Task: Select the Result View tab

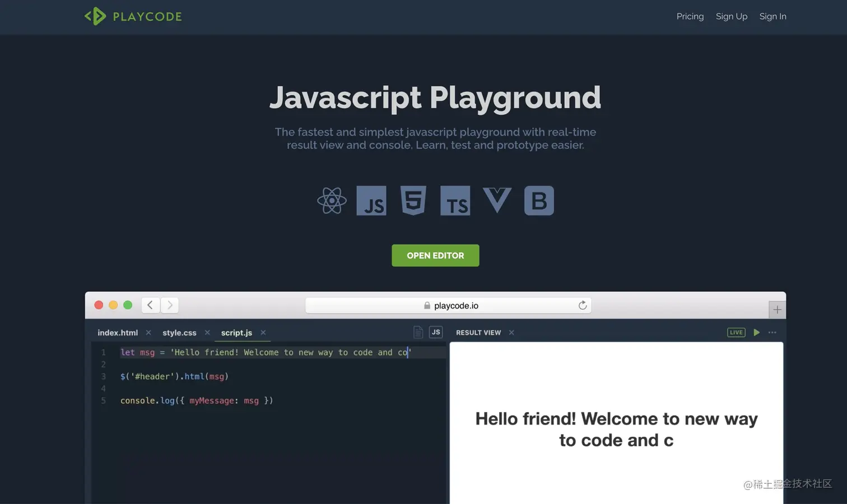Action: tap(478, 333)
